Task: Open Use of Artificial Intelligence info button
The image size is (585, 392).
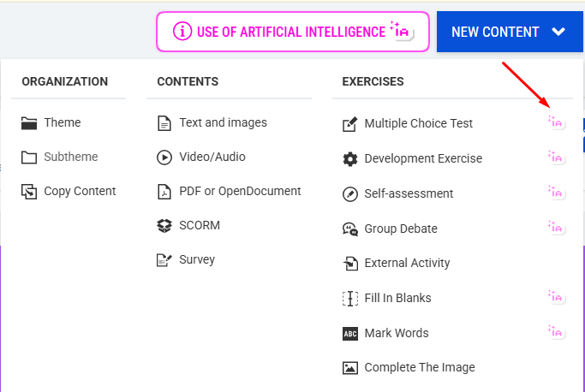Action: pos(292,32)
